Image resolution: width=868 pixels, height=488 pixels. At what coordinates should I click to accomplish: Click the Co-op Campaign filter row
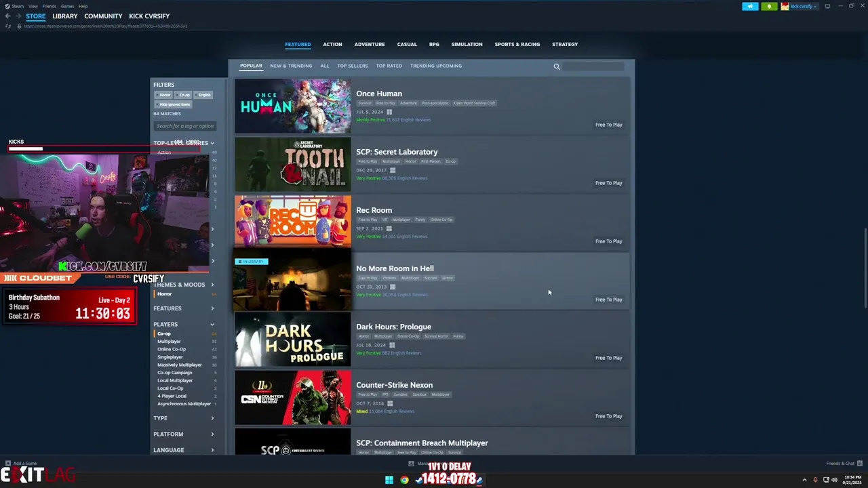click(184, 373)
